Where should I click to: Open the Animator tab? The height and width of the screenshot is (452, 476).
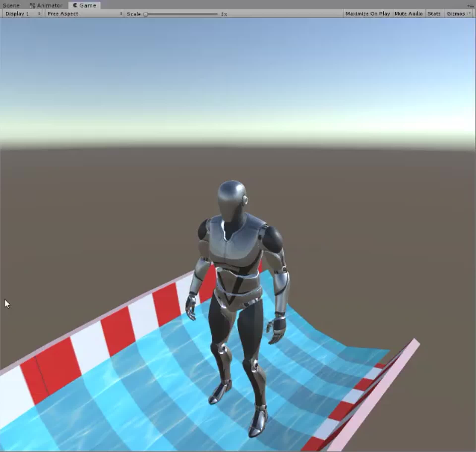point(49,5)
